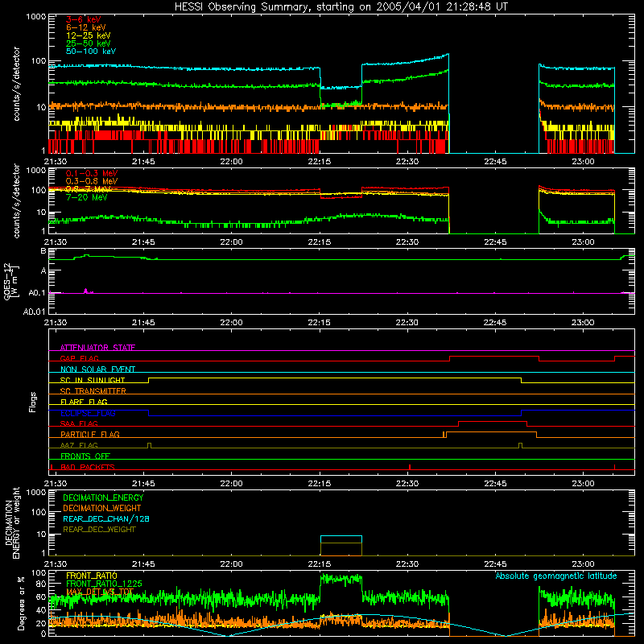Click the green 7-20 MeV legend label

[x=87, y=197]
